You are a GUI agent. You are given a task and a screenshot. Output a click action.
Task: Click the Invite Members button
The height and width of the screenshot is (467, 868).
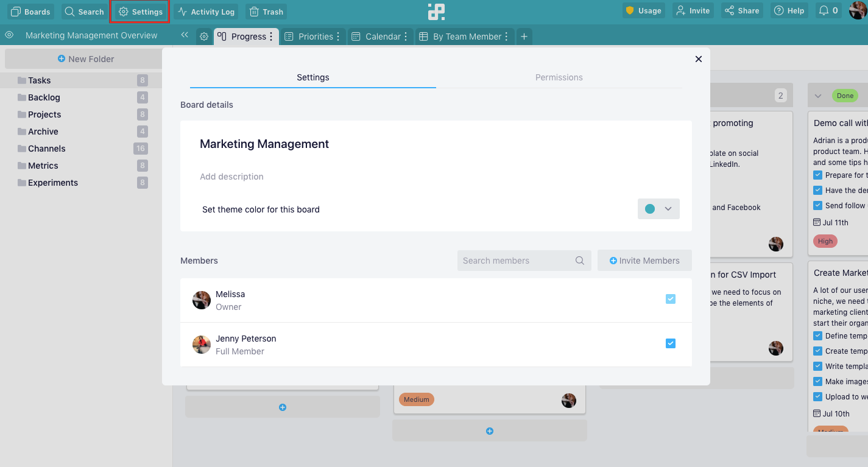(644, 261)
